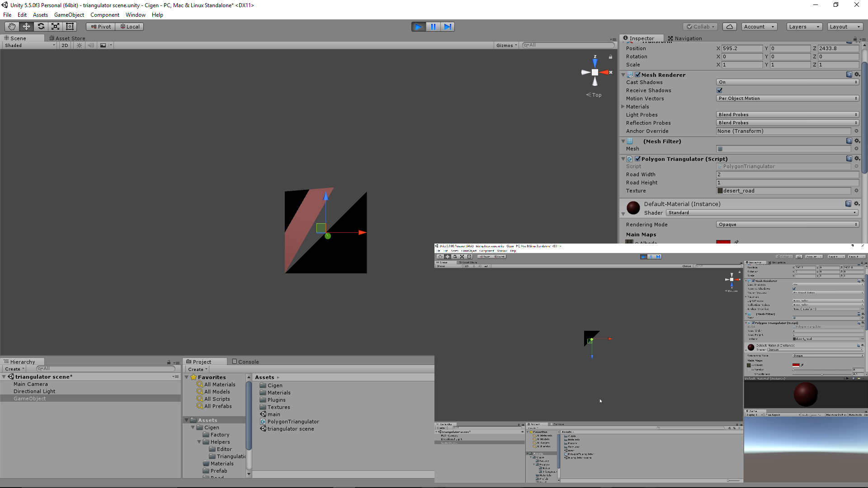Select the Move tool
The height and width of the screenshot is (488, 868).
click(x=26, y=27)
